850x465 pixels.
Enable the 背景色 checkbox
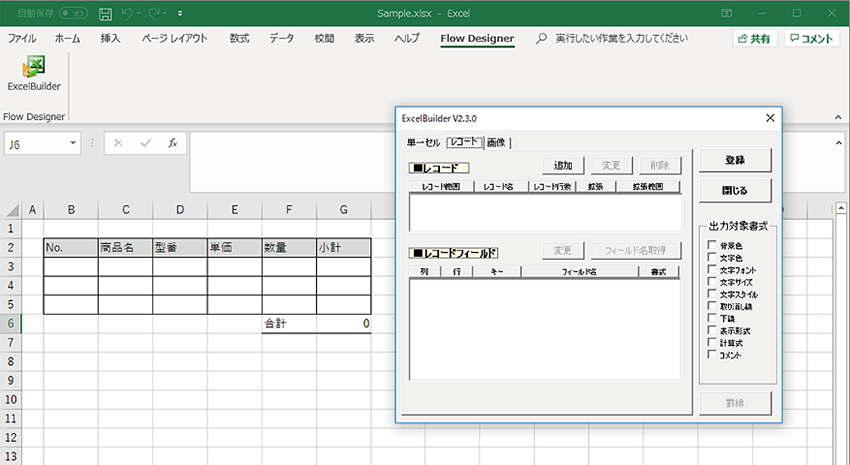(x=712, y=246)
